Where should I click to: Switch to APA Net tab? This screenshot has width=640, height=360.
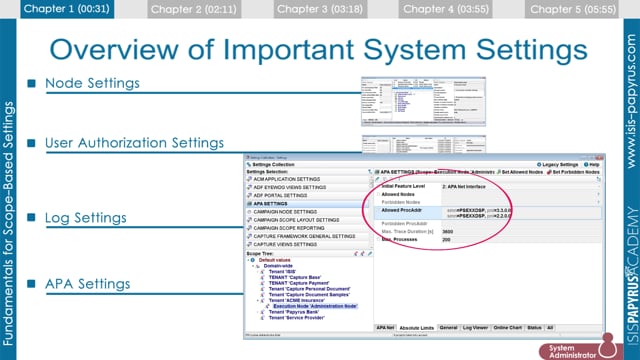[x=385, y=328]
